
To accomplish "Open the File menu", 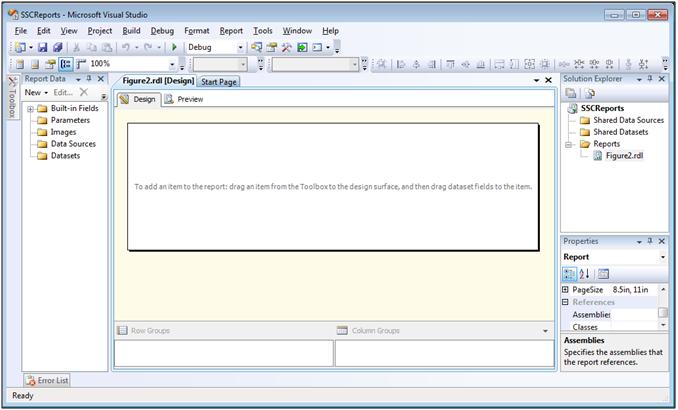I will (x=20, y=31).
